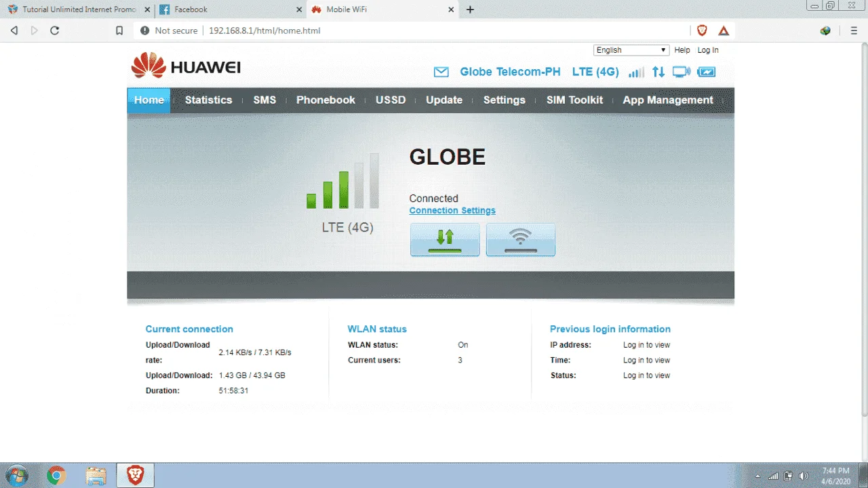The width and height of the screenshot is (868, 488).
Task: Click the data traffic arrows icon in header
Action: coord(658,72)
